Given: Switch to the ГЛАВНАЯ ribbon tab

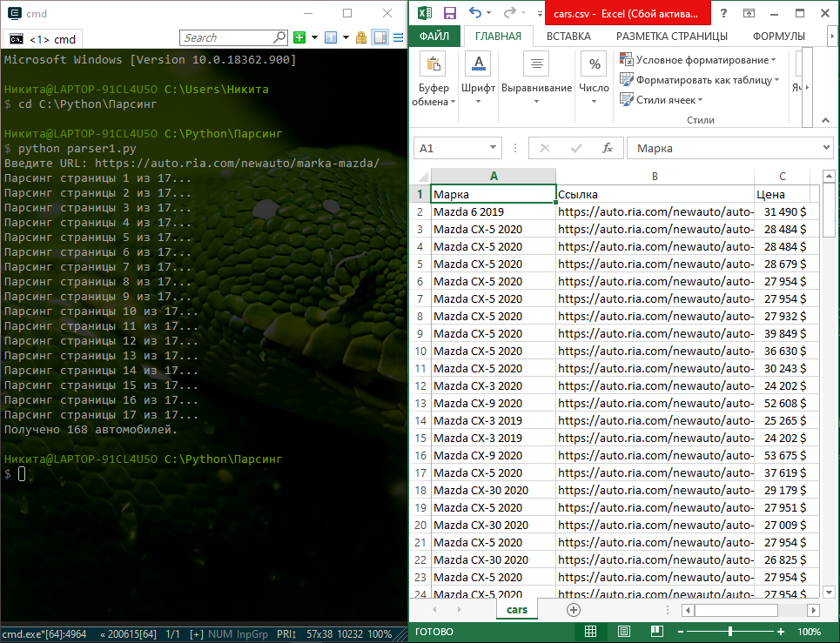Looking at the screenshot, I should pyautogui.click(x=498, y=36).
